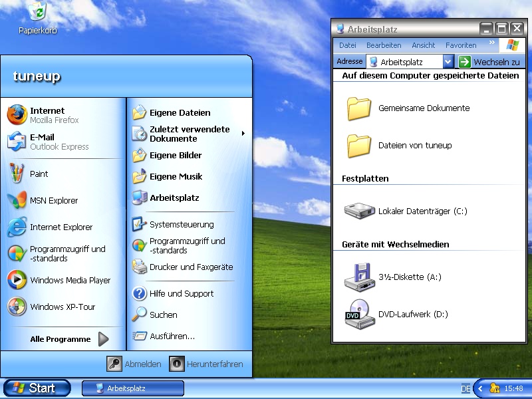Launch Windows Media Player icon
532x399 pixels.
pos(17,280)
